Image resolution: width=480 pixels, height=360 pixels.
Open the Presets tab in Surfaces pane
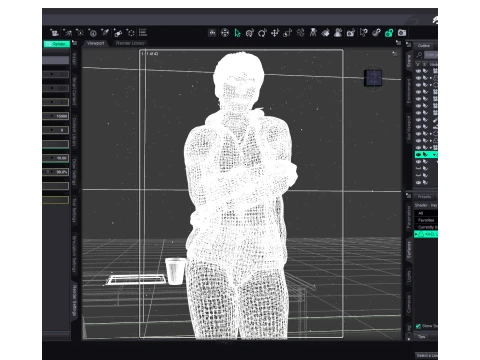pos(424,197)
